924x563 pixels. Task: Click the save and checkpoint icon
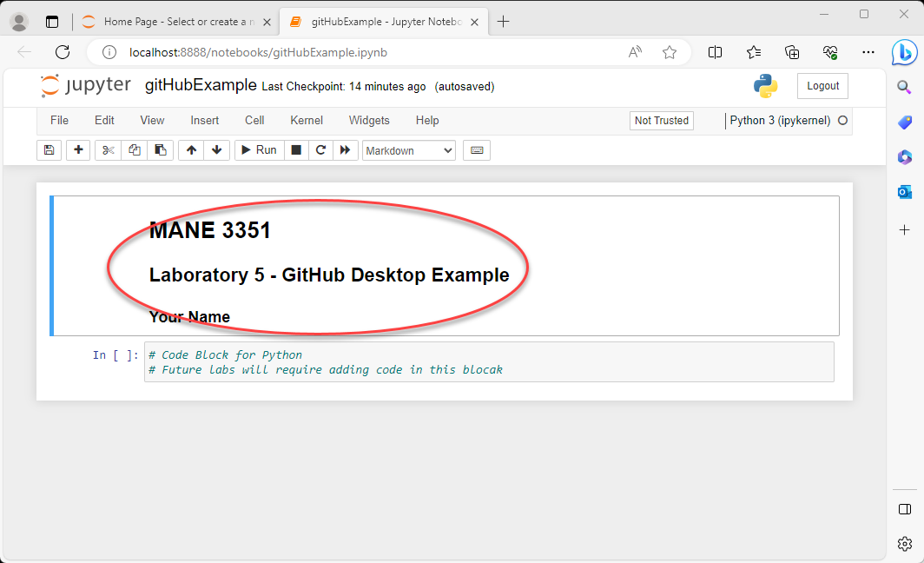coord(49,150)
